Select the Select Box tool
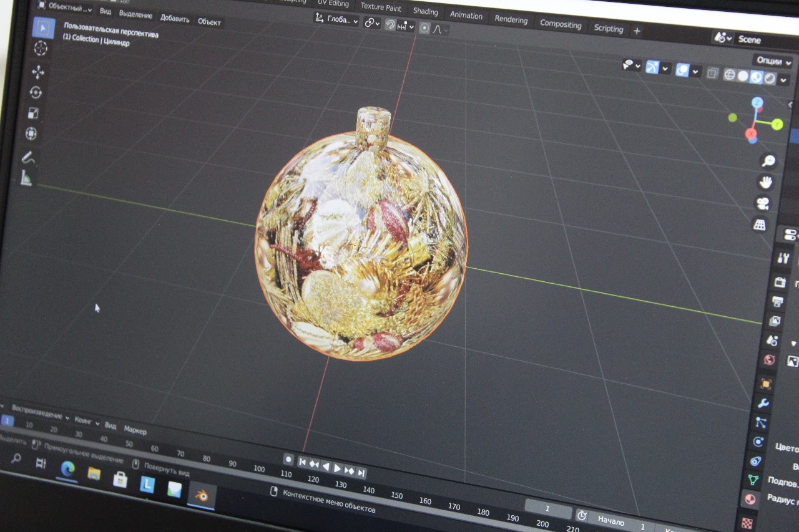Screen dimensions: 799x532 pos(43,27)
